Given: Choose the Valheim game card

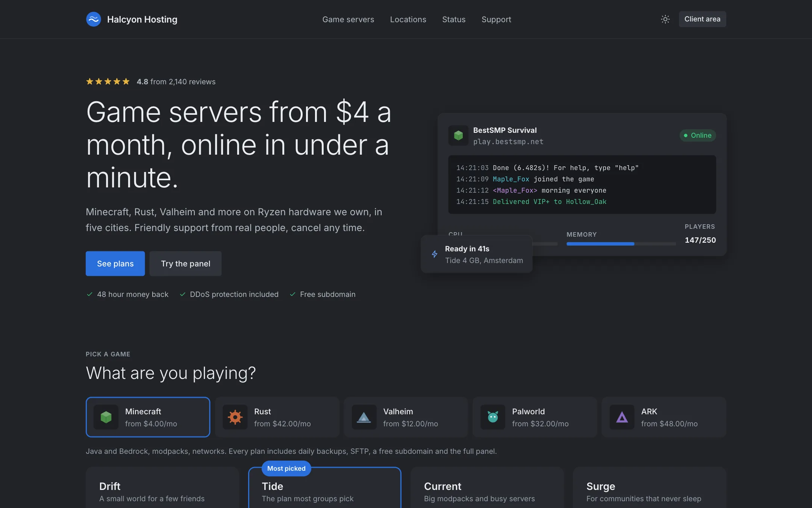Looking at the screenshot, I should [406, 417].
